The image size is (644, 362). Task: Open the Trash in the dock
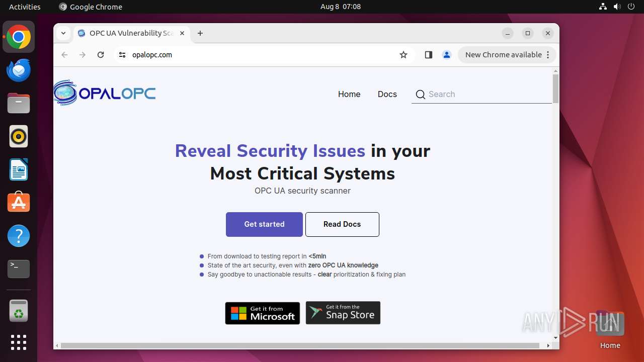coord(19,311)
